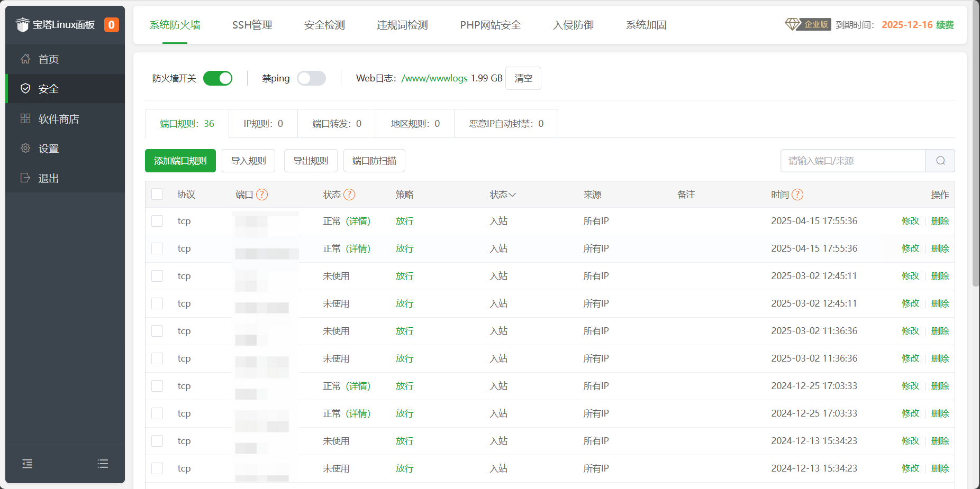
Task: Click the search magnifier icon
Action: [x=940, y=161]
